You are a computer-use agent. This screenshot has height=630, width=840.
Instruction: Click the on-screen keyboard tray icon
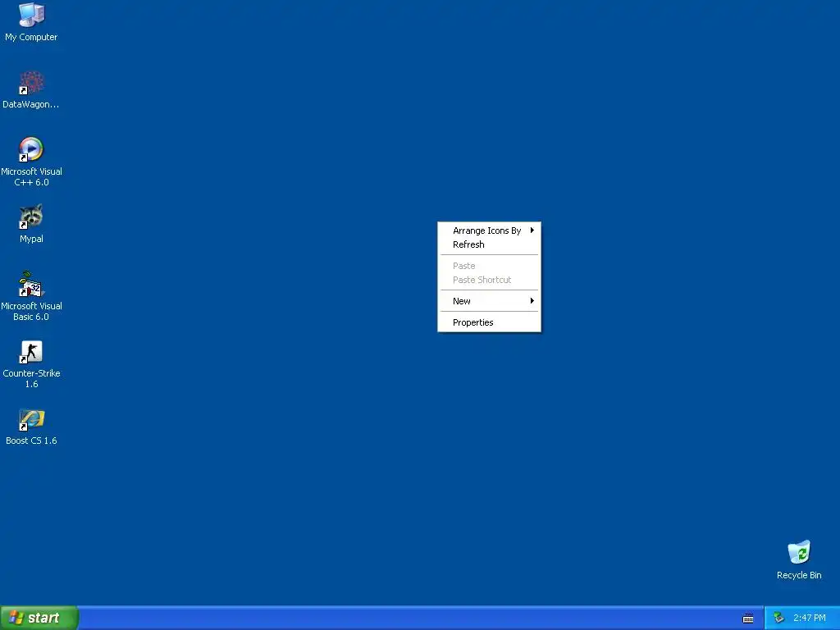pyautogui.click(x=748, y=619)
